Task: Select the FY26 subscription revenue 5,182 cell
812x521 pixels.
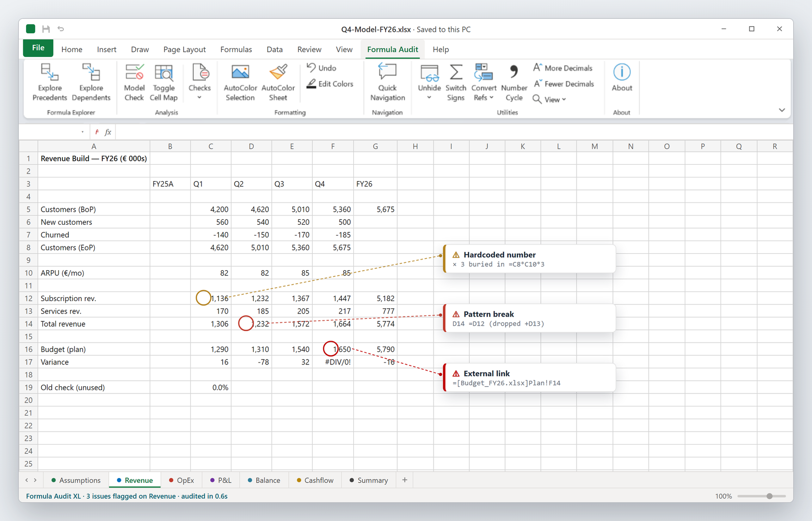Action: [x=375, y=299]
